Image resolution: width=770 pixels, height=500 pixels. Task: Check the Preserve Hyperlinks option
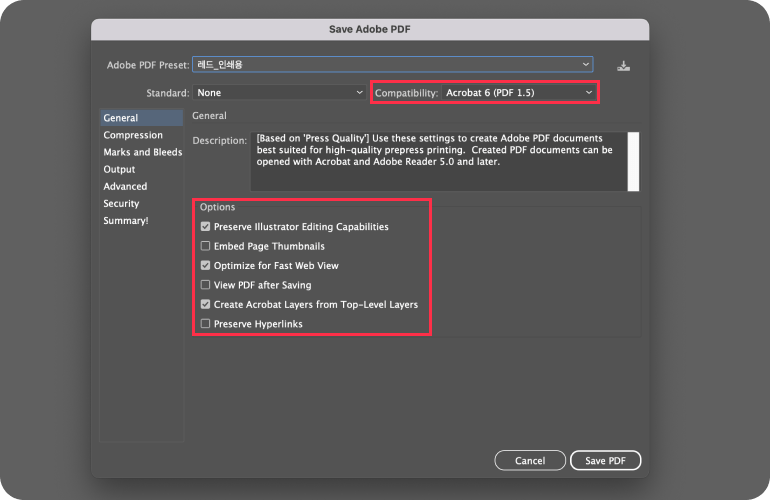coord(206,324)
